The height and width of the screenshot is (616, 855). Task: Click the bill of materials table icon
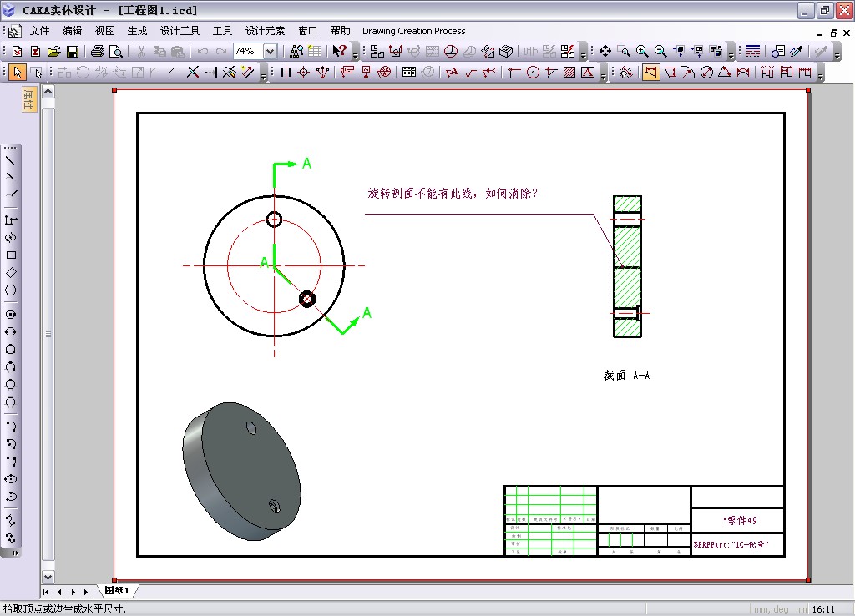409,73
